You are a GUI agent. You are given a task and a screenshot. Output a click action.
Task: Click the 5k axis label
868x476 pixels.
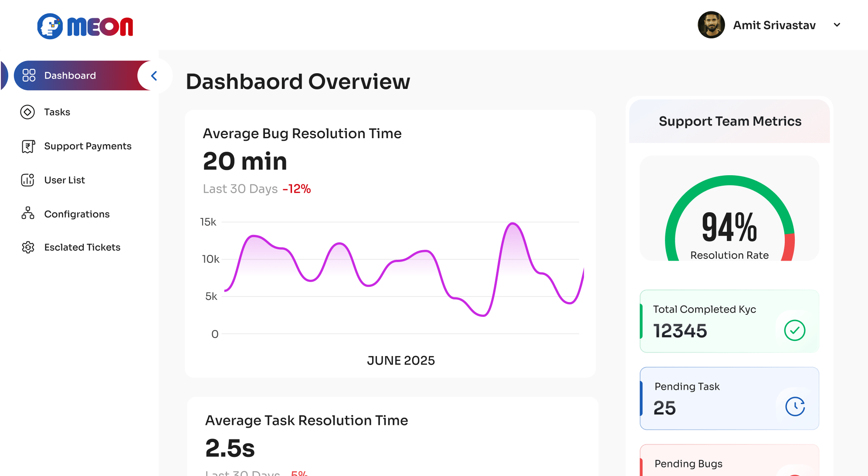pos(211,296)
